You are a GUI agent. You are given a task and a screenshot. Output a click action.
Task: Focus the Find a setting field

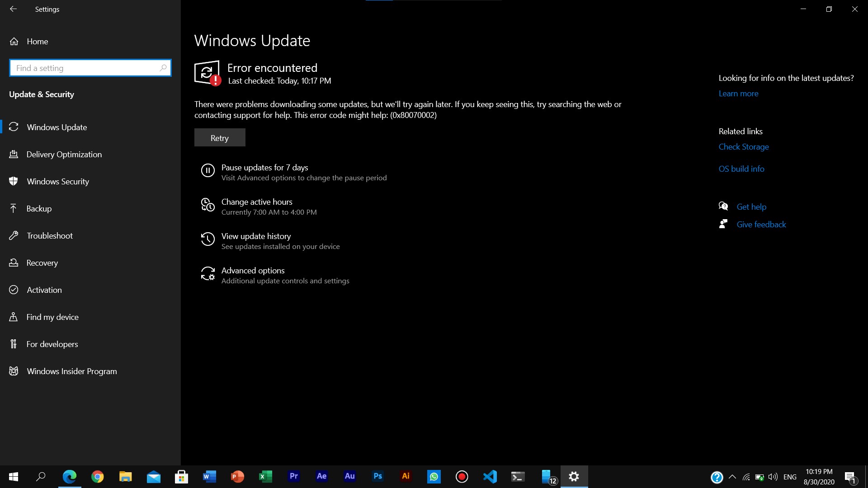click(90, 68)
